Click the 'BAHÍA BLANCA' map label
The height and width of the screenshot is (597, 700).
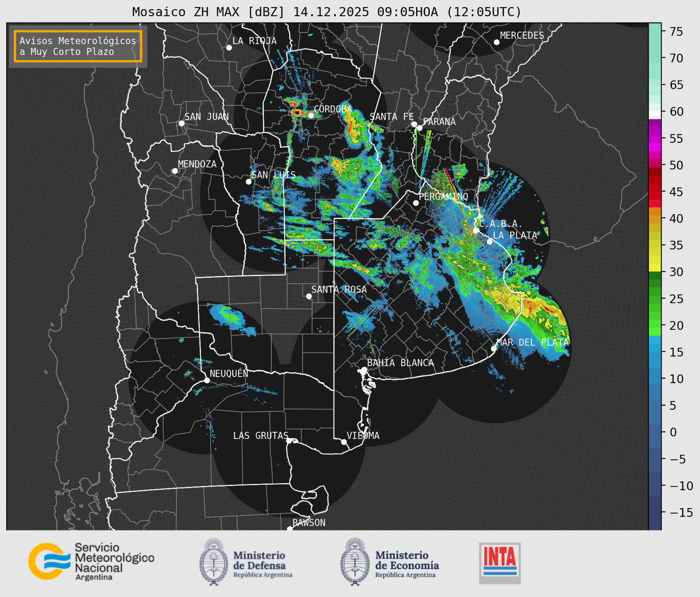click(400, 363)
